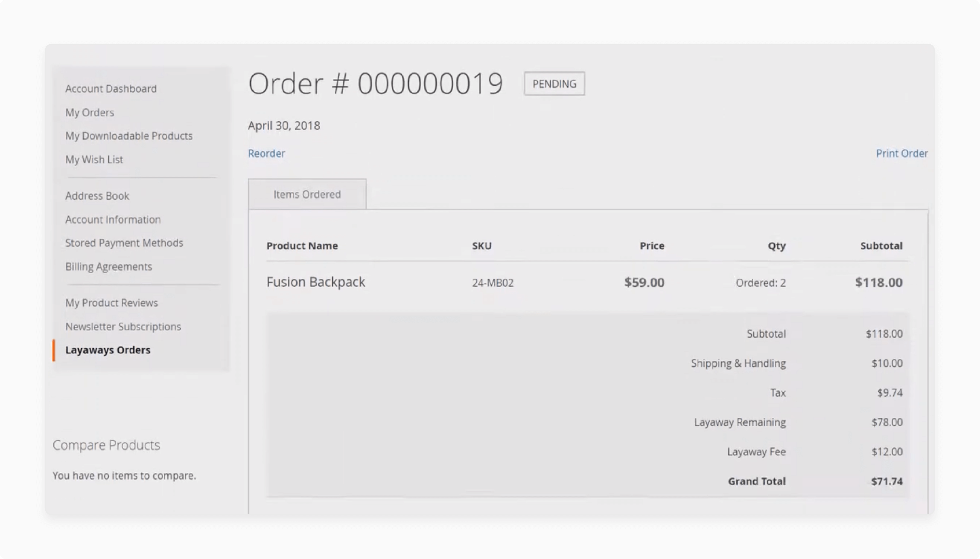Click the $9.74 tax amount
Viewport: 980px width, 559px height.
click(x=890, y=393)
